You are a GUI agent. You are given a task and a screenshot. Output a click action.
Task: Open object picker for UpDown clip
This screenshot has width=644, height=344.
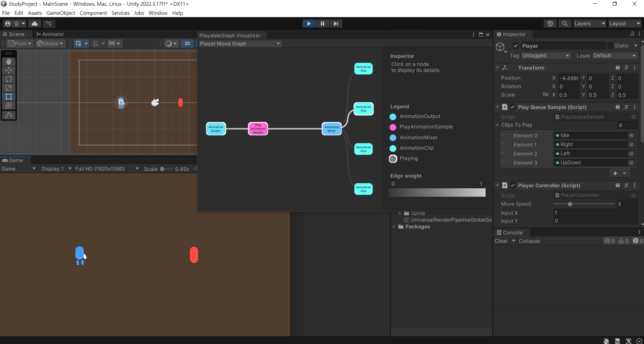(632, 163)
